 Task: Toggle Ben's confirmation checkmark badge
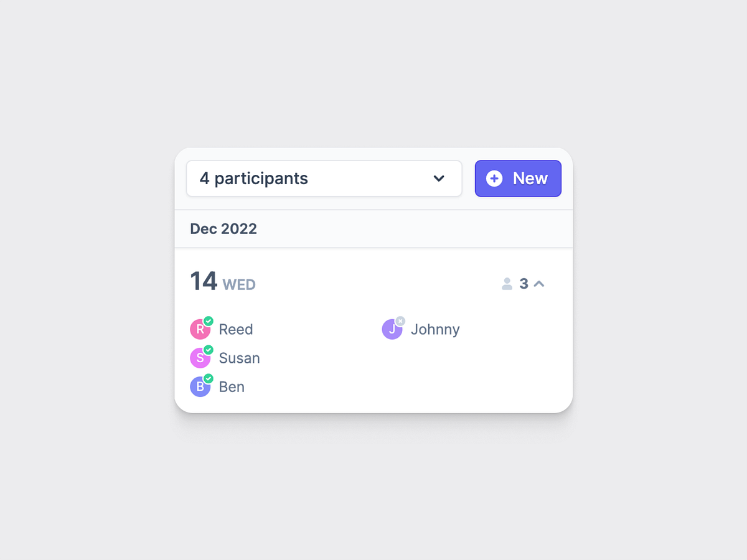click(208, 378)
